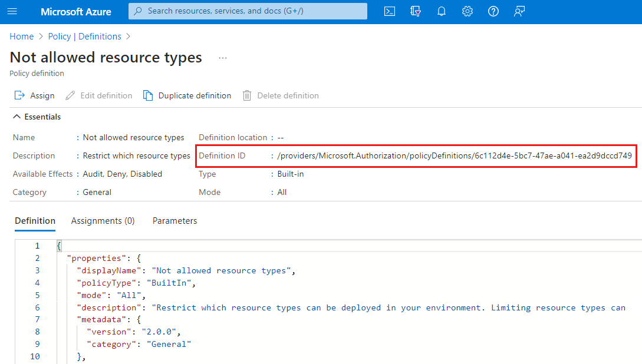This screenshot has height=364, width=642.
Task: Select the Definition tab
Action: [35, 221]
